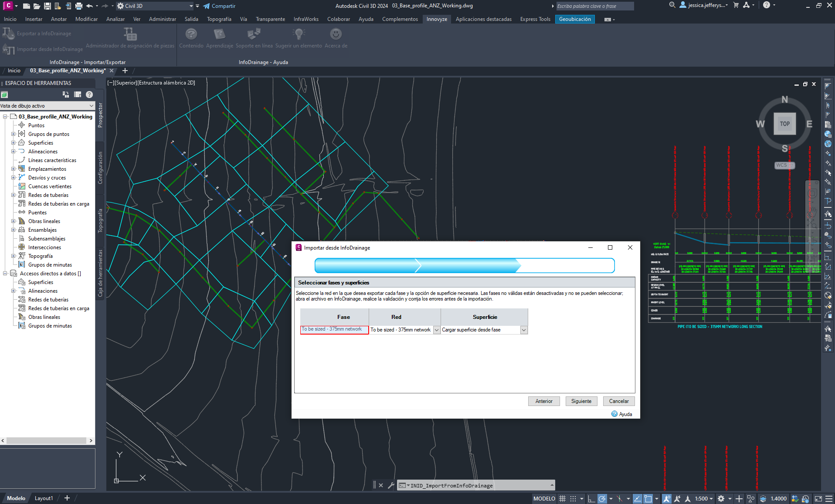Viewport: 835px width, 504px height.
Task: Open the Superficie surface dropdown
Action: point(524,330)
